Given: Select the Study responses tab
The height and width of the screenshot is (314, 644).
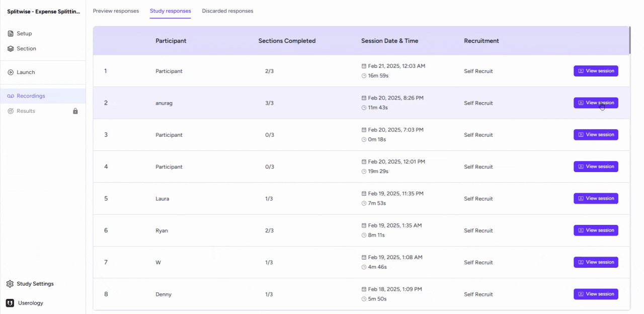Looking at the screenshot, I should (170, 11).
